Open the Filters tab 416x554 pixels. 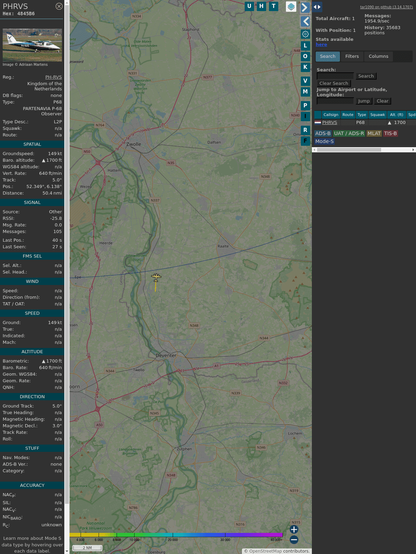point(352,56)
